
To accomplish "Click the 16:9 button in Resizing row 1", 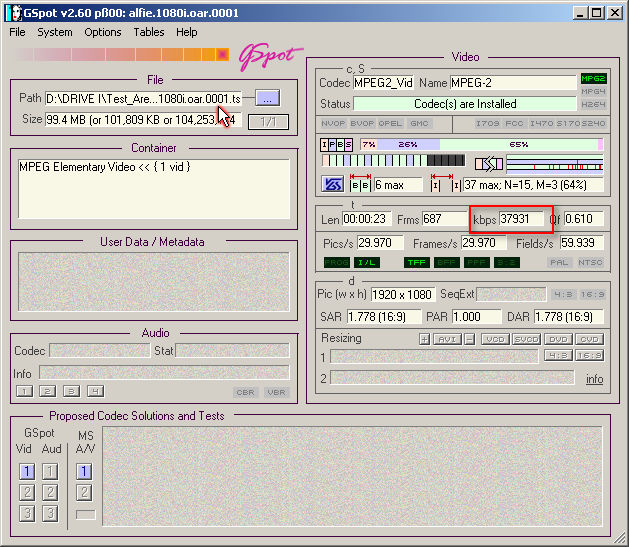I will [x=589, y=355].
